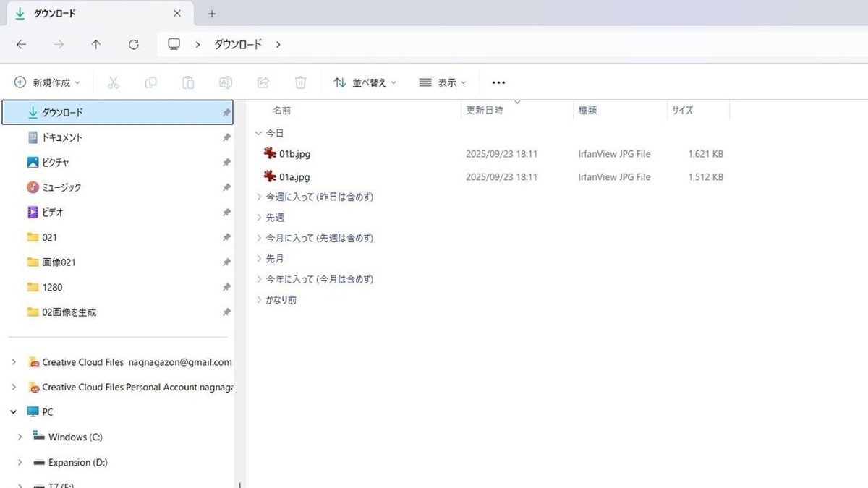Click the Copy icon in the toolbar
Image resolution: width=868 pixels, height=488 pixels.
tap(150, 82)
